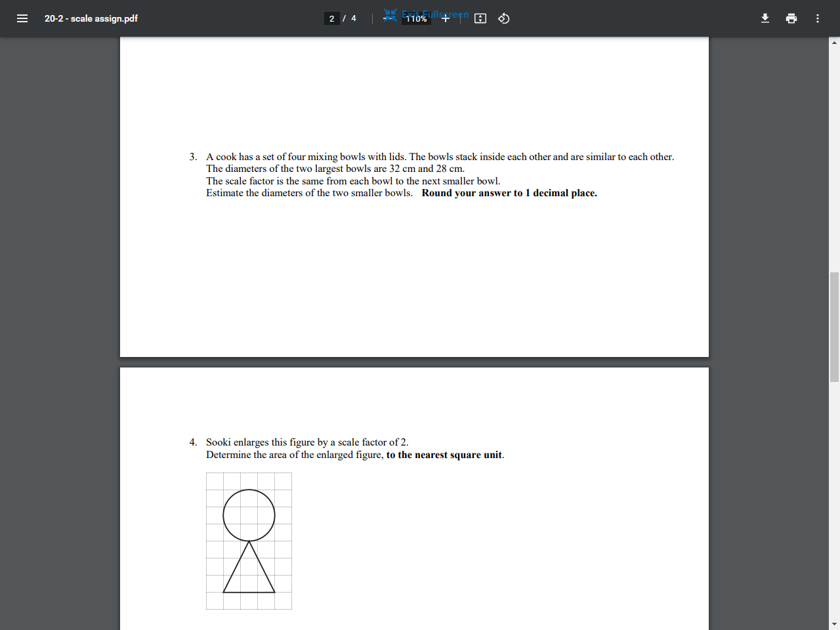Screen dimensions: 840x630
Task: Click the filename 20-2 - scale assign.pdf
Action: pos(91,18)
